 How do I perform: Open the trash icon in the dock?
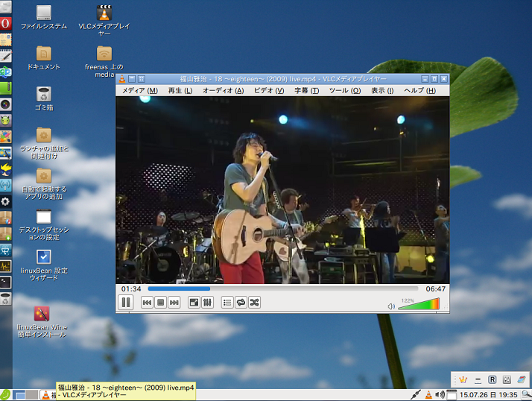pyautogui.click(x=6, y=298)
